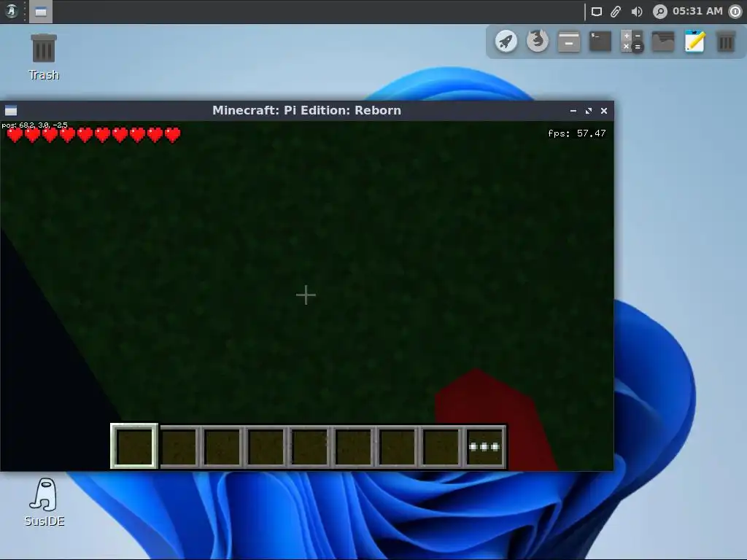Open the SusIDE desktop icon
747x560 pixels.
44,502
